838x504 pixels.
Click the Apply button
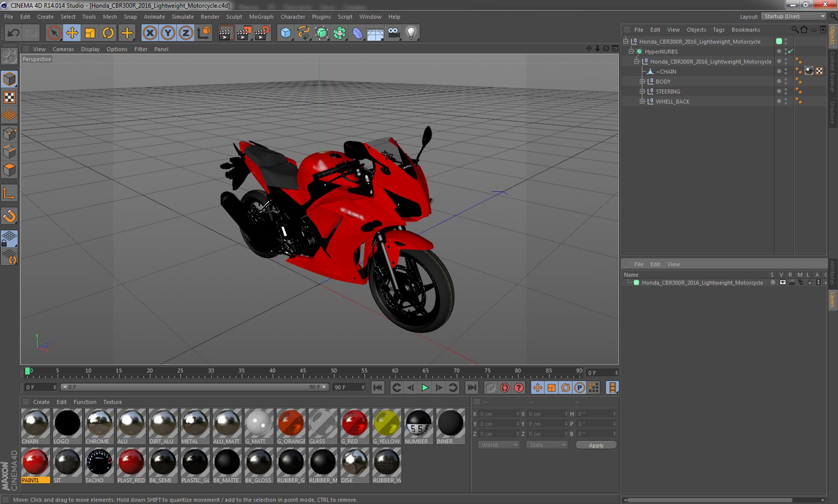coord(596,445)
